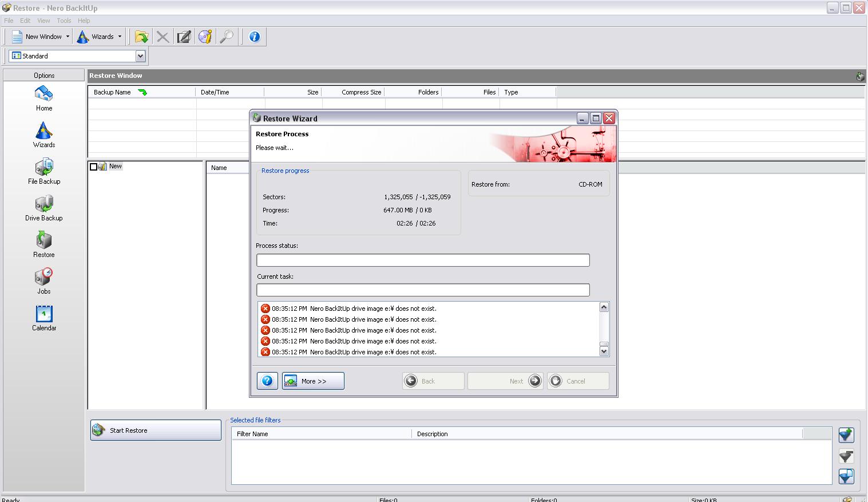Screen dimensions: 868x502
Task: Click the delete X toolbar icon
Action: click(x=162, y=37)
